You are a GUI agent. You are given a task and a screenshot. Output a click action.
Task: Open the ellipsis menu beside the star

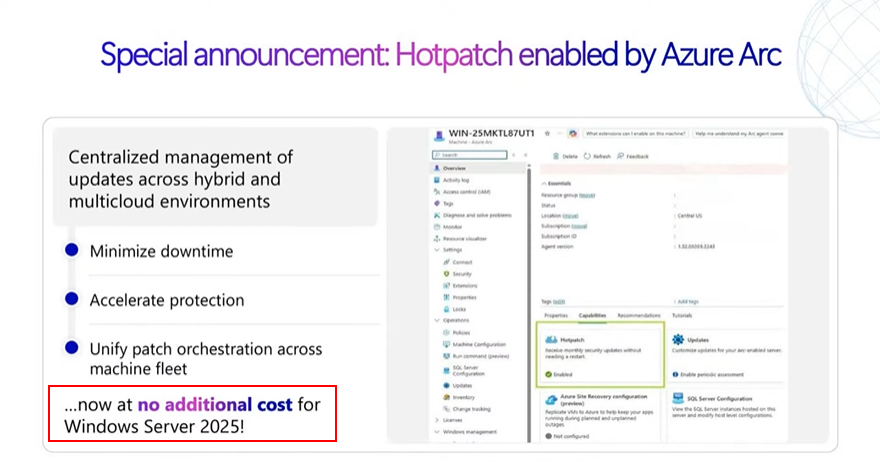point(560,133)
